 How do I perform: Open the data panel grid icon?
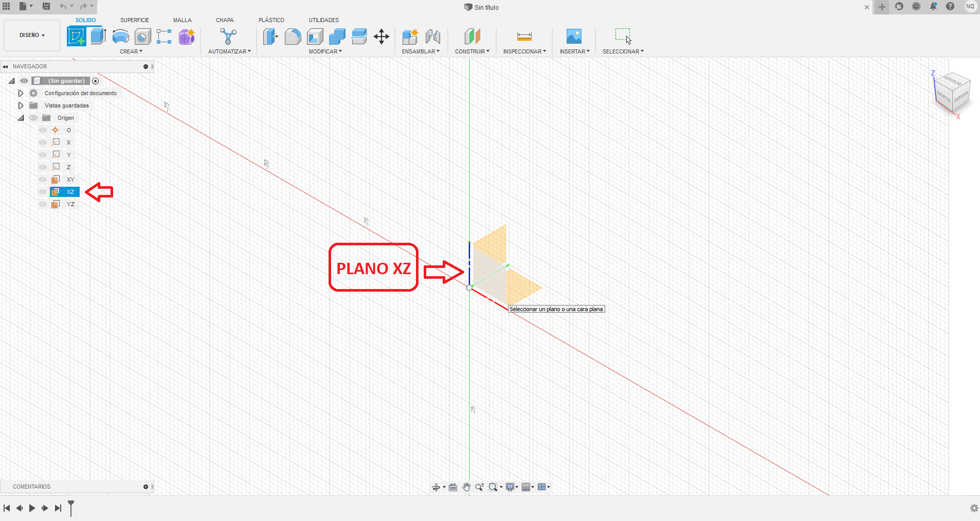coord(7,6)
